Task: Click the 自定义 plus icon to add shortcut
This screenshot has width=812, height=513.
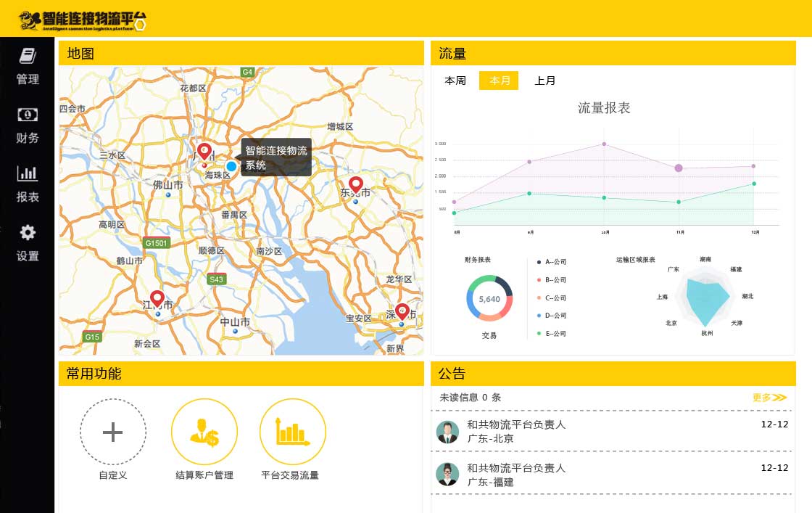Action: click(112, 432)
